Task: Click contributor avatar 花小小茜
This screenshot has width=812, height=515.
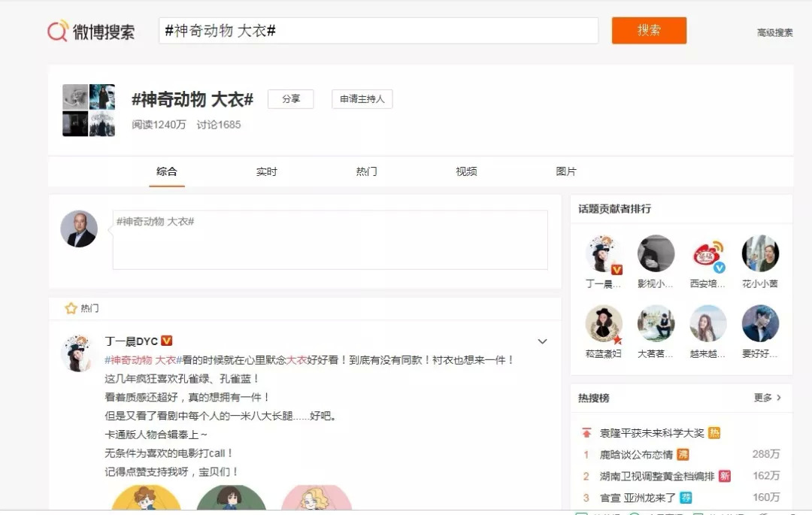Action: click(760, 253)
